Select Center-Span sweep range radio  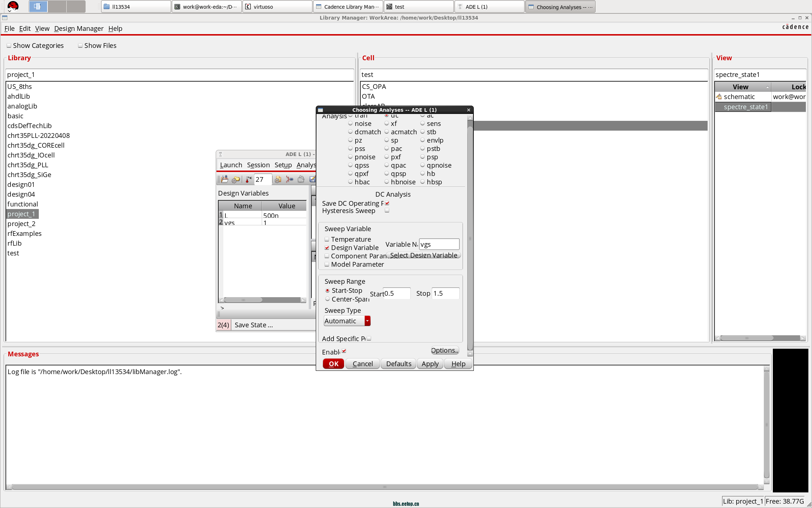(x=327, y=299)
